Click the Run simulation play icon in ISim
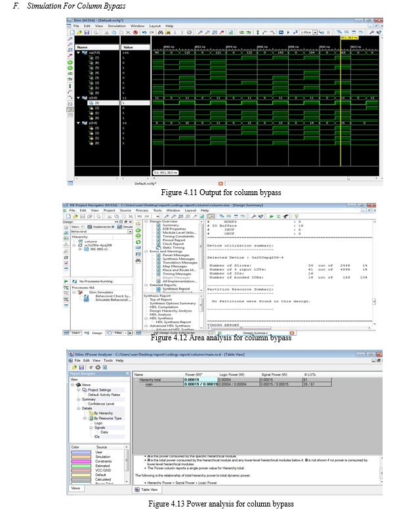This screenshot has width=420, height=517. click(288, 32)
